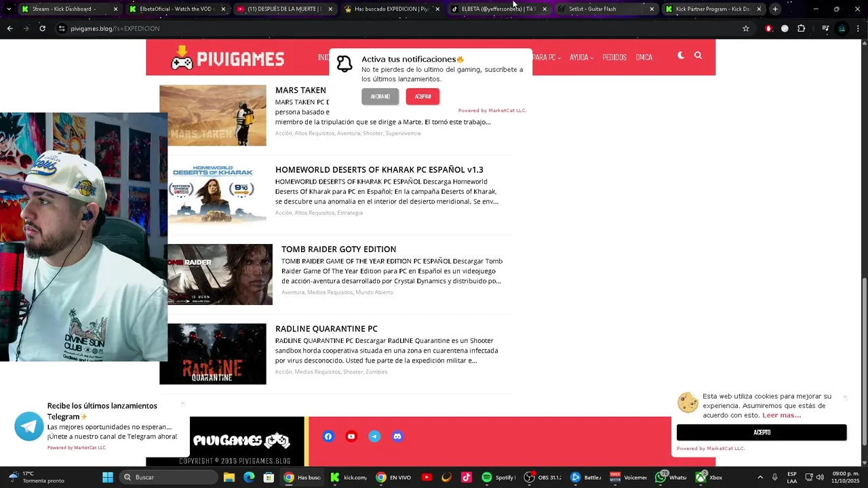Open site search with the magnifier icon
Viewport: 868px width, 488px height.
click(698, 56)
